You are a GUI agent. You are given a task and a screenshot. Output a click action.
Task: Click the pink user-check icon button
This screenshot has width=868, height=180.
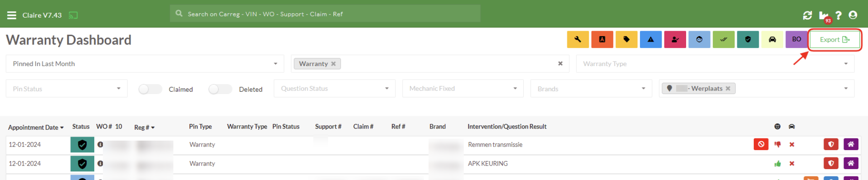point(675,39)
